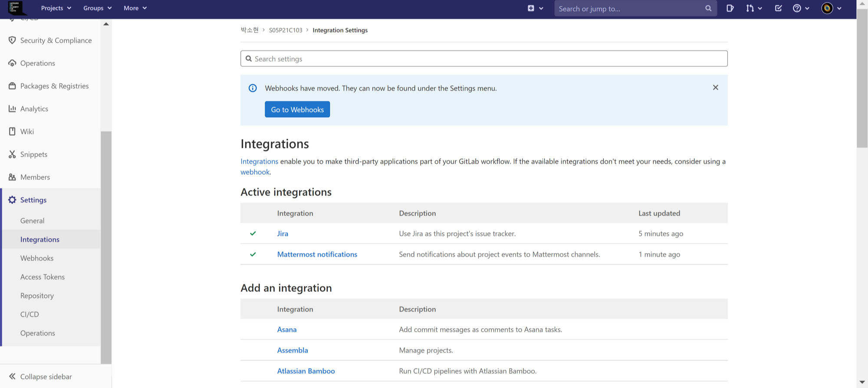Open the merge requests dropdown

[754, 8]
